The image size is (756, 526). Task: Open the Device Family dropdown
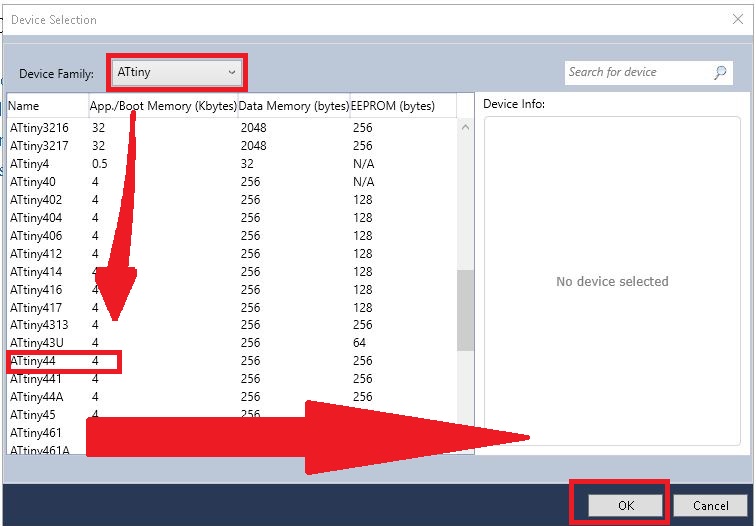[176, 73]
